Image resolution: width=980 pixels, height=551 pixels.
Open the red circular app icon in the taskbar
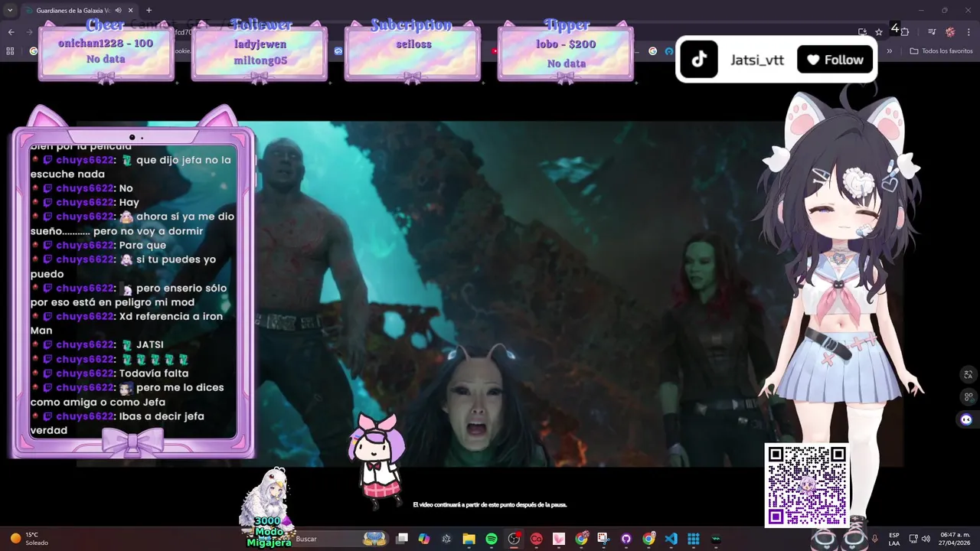(537, 539)
